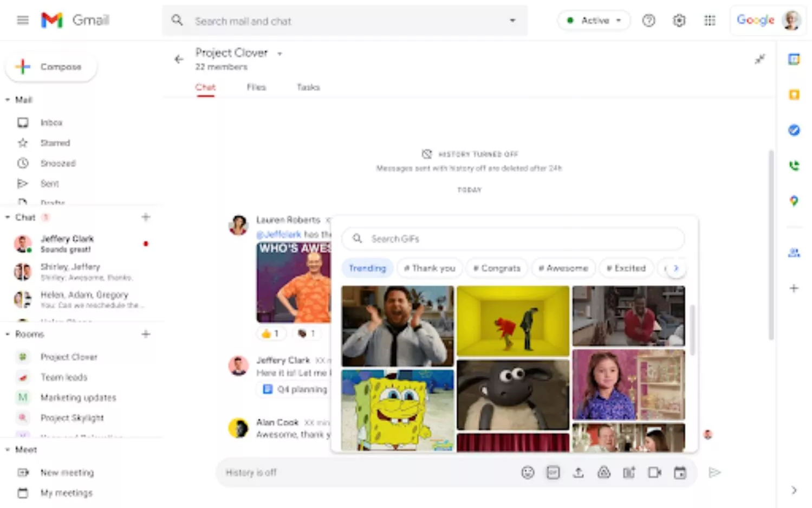
Task: Open the Snoozed folder
Action: pos(57,163)
